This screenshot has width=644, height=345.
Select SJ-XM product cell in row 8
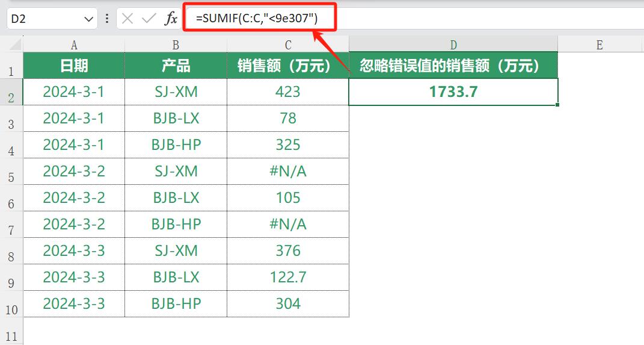coord(176,250)
